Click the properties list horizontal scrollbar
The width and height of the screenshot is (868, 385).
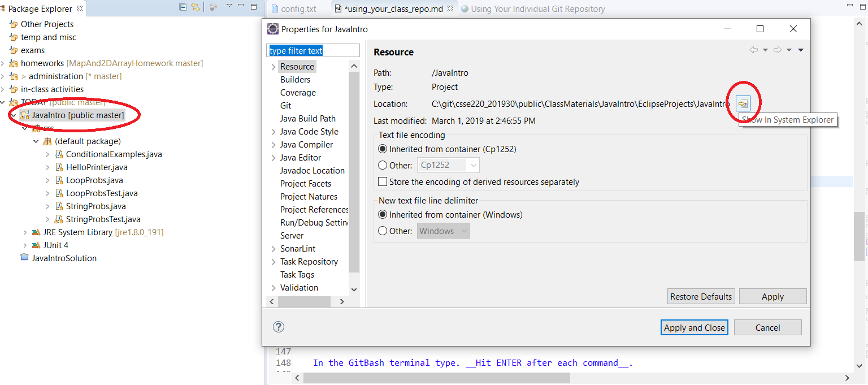304,302
